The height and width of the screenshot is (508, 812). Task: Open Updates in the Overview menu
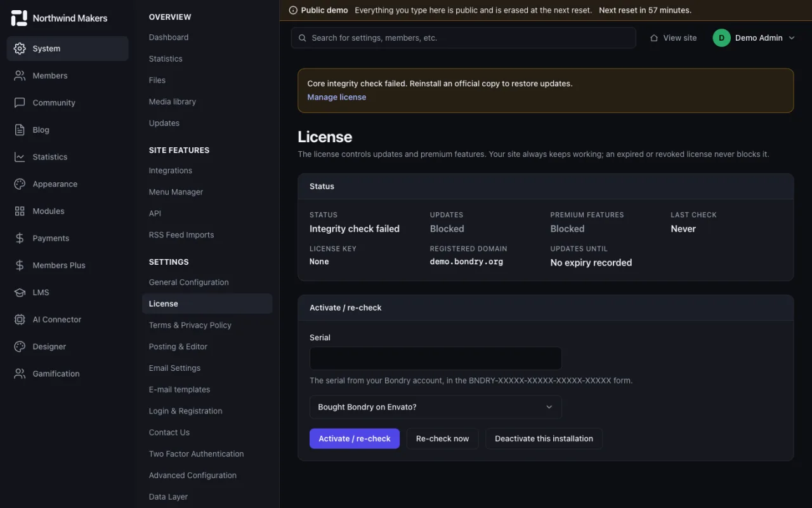(164, 123)
